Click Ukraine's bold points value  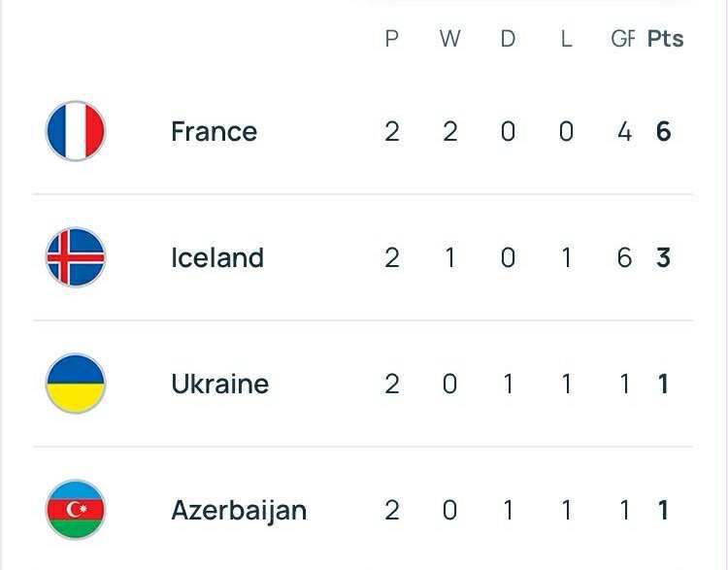(x=664, y=385)
